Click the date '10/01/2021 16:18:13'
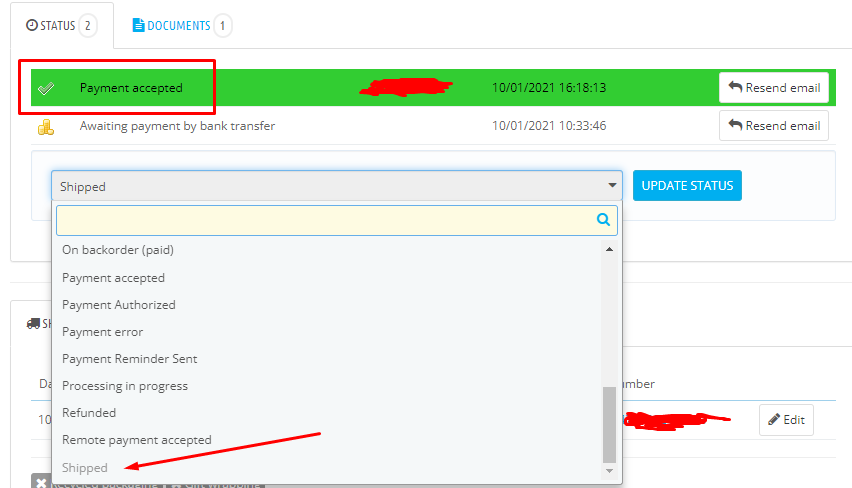The width and height of the screenshot is (852, 488). [x=549, y=88]
